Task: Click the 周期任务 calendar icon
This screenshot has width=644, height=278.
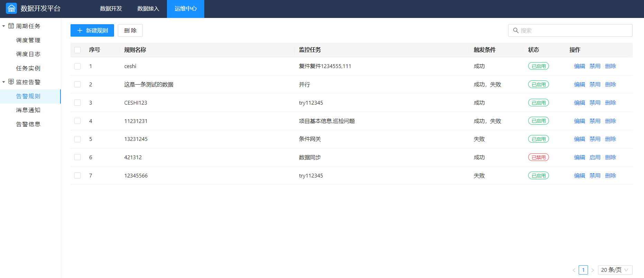Action: (x=11, y=26)
